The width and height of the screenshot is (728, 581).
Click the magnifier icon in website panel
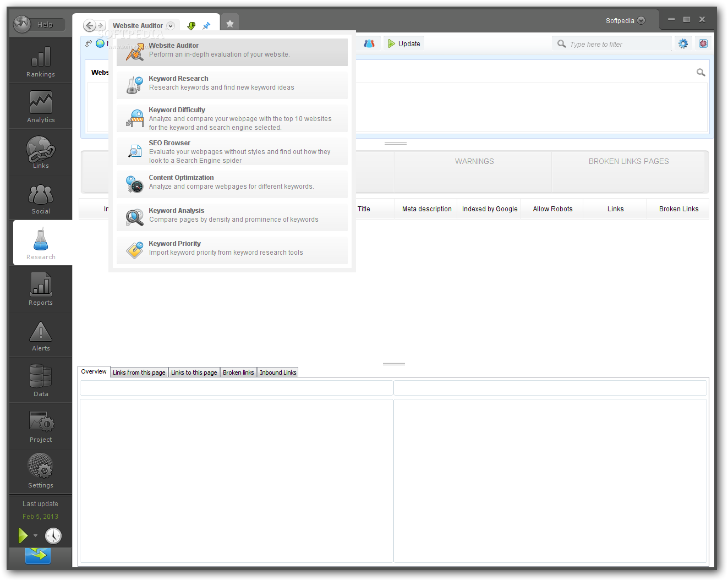(x=700, y=72)
